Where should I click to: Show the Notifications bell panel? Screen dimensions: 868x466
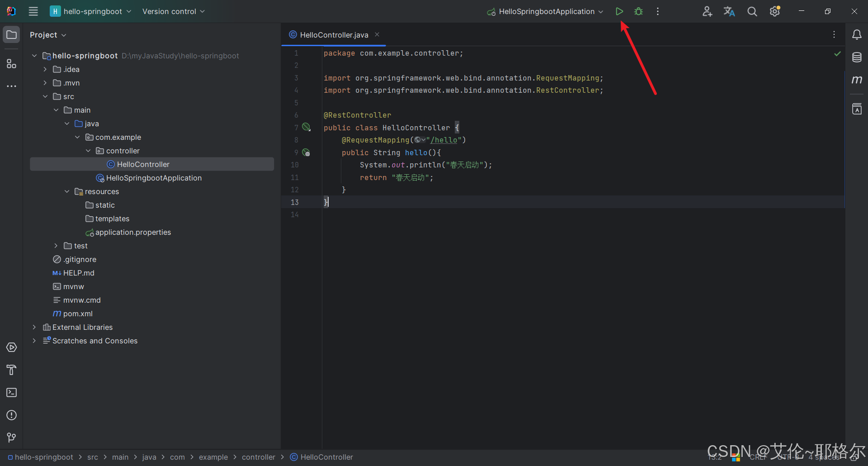pos(857,35)
